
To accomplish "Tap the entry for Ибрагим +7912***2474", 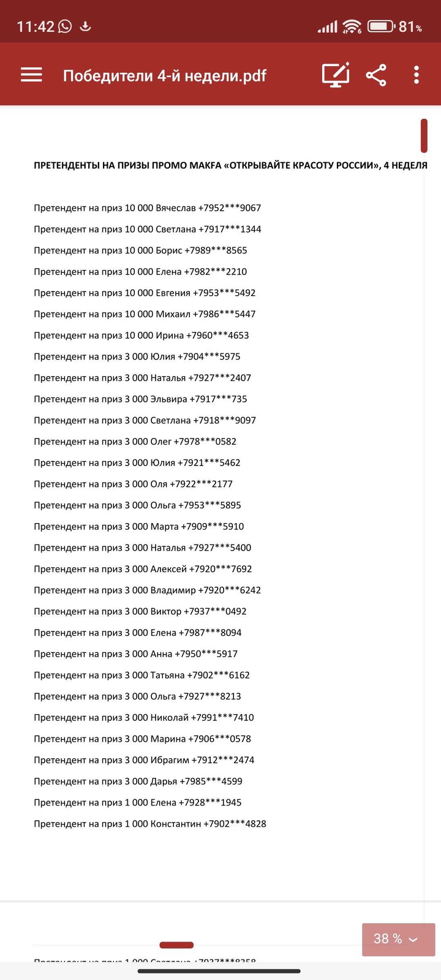I will pyautogui.click(x=144, y=760).
